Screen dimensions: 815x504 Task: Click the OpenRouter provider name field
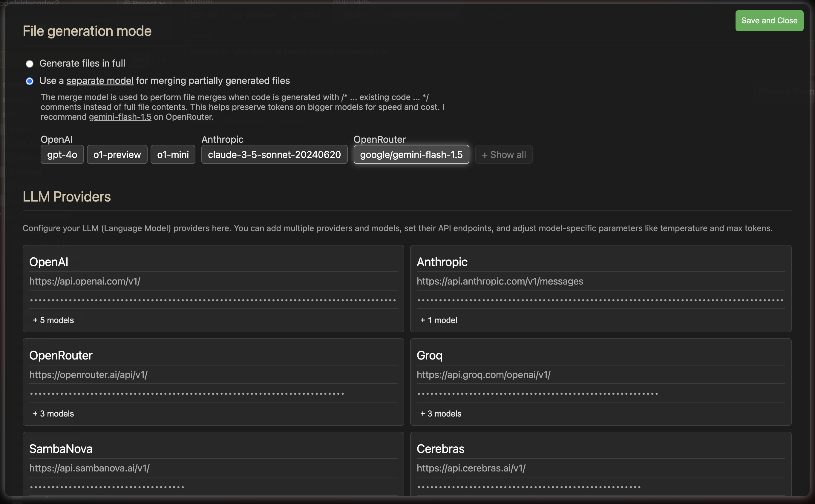(213, 355)
